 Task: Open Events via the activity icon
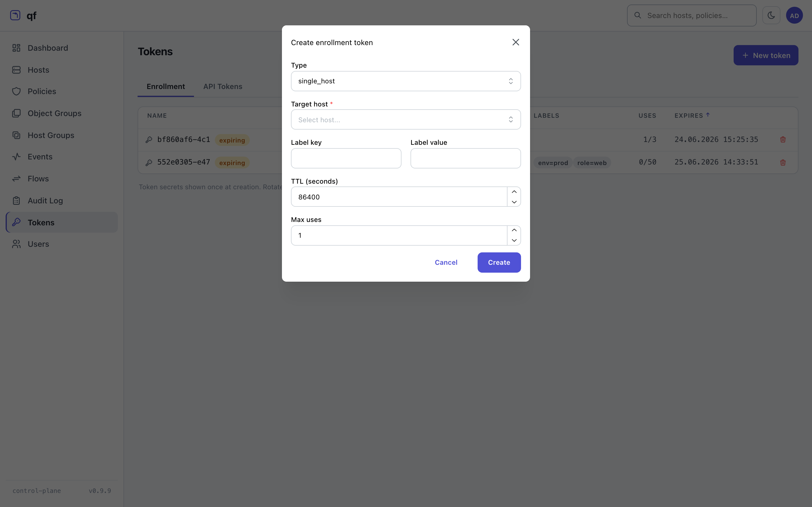pyautogui.click(x=16, y=157)
